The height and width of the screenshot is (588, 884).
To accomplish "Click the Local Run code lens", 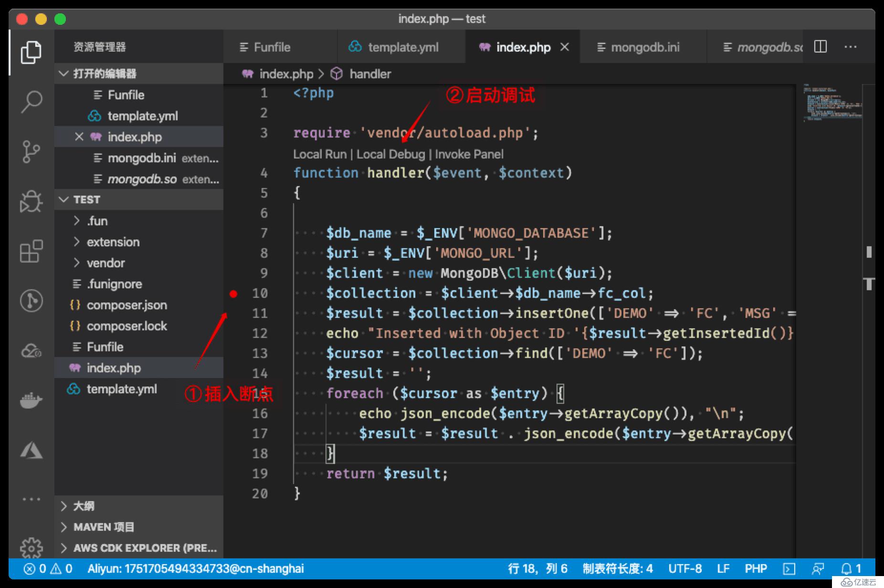I will click(x=319, y=154).
